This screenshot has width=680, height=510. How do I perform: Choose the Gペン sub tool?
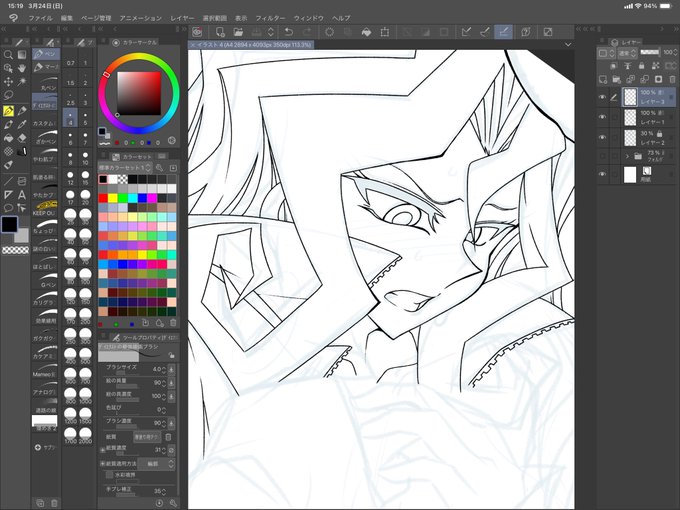pyautogui.click(x=46, y=280)
